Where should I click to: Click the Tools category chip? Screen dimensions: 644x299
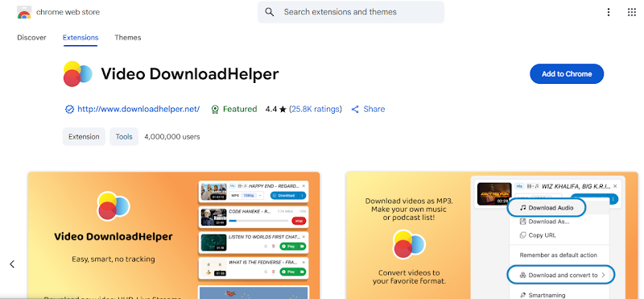pos(124,136)
